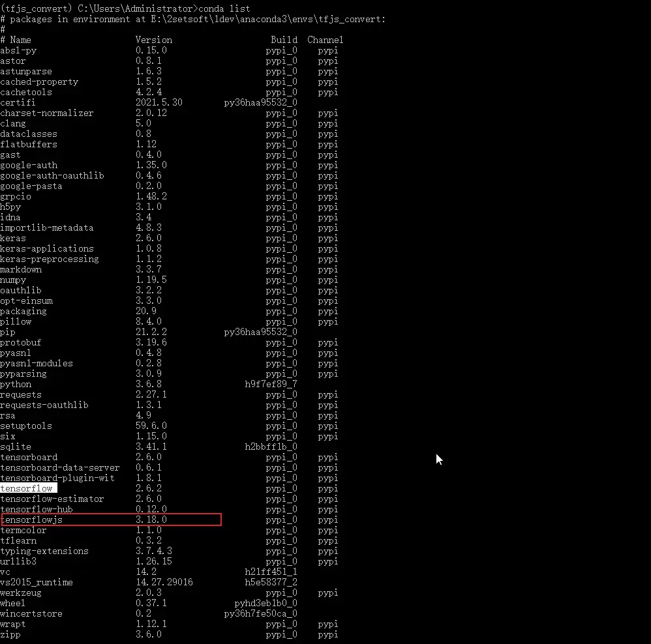Click tensorflowjs version 3.18.0
The image size is (651, 644).
point(151,520)
